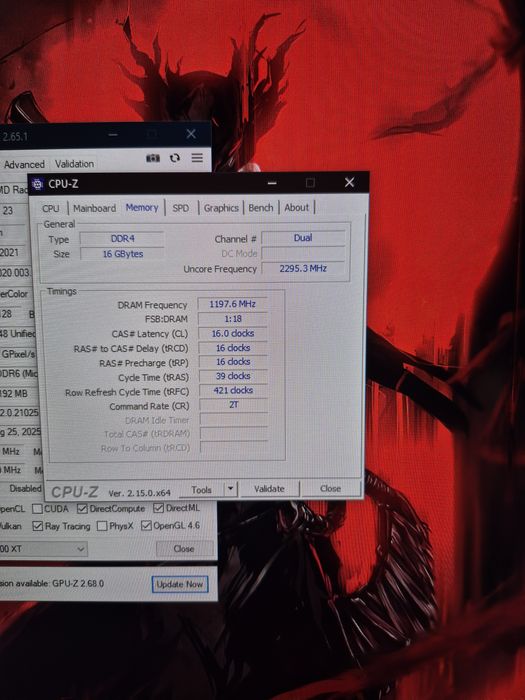Click the Close button in CPU-Z footer

[x=330, y=488]
